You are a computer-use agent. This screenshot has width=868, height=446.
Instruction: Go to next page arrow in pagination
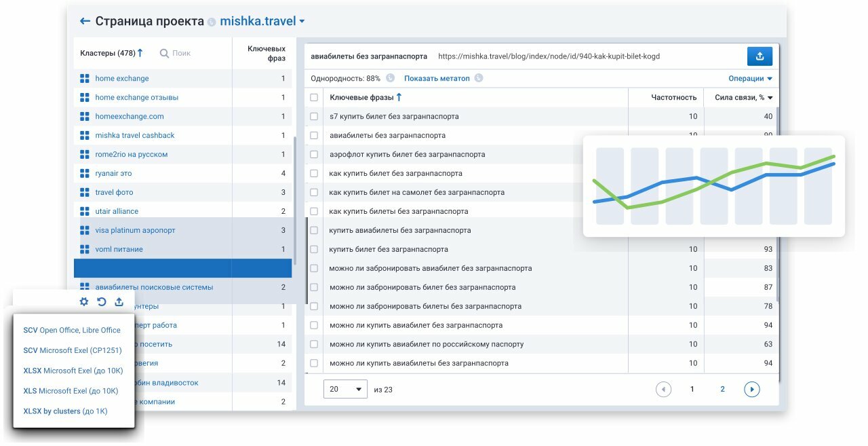pyautogui.click(x=751, y=389)
